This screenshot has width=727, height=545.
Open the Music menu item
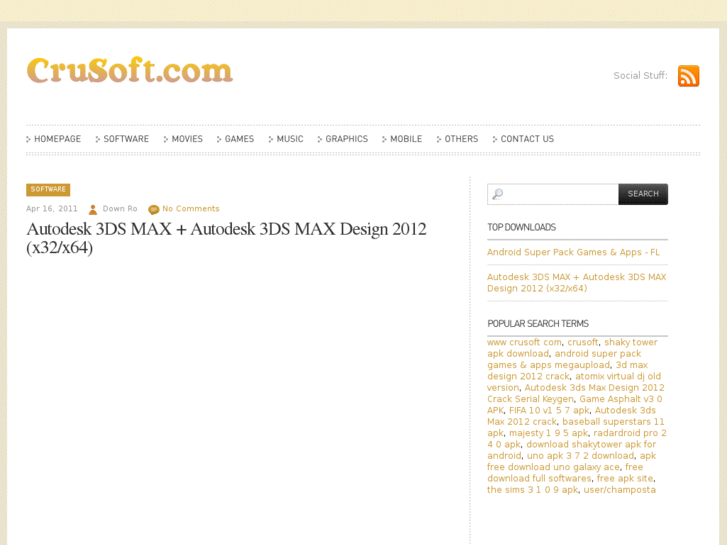click(286, 139)
